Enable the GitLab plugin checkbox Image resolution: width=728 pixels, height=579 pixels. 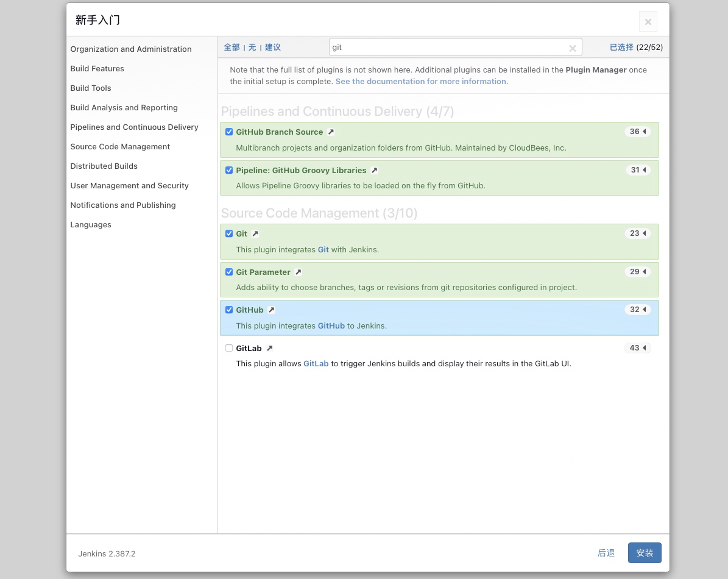pyautogui.click(x=229, y=348)
